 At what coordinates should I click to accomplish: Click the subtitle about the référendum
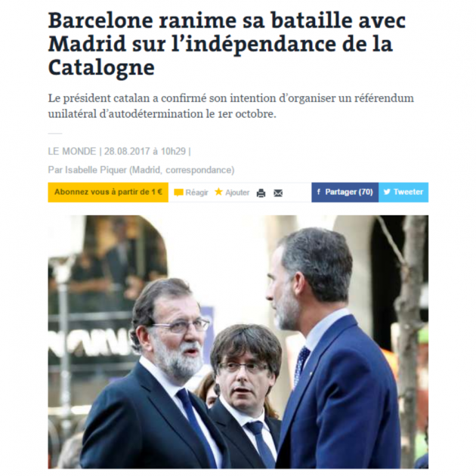[x=230, y=106]
